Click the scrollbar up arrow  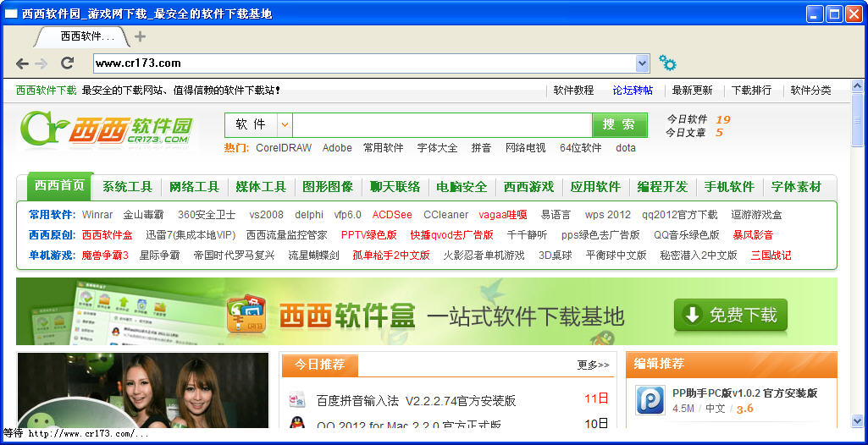coord(857,86)
